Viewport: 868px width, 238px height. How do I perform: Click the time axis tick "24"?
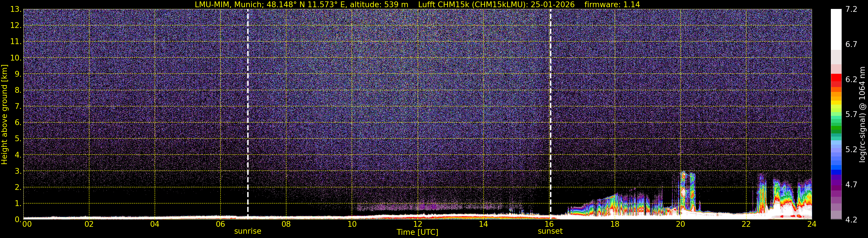pos(812,224)
